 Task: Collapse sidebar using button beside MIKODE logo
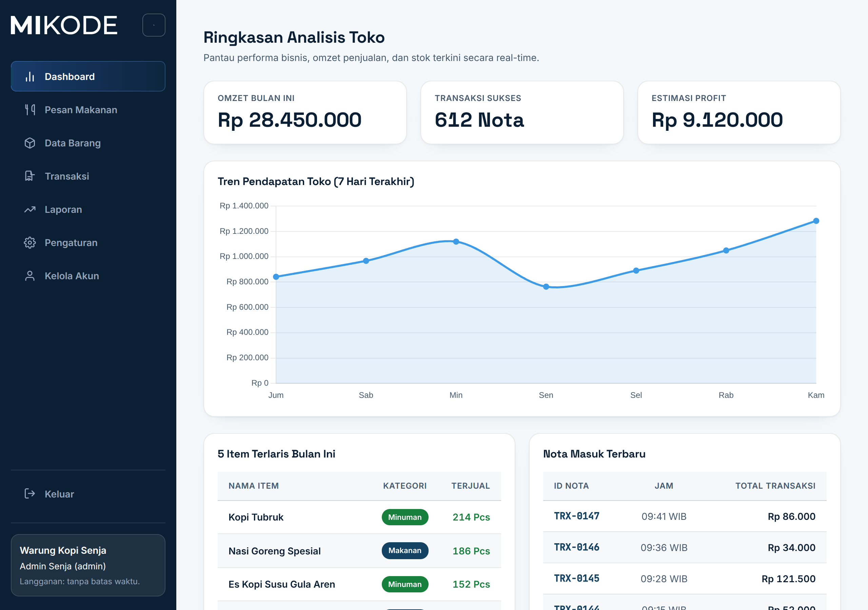pos(154,25)
